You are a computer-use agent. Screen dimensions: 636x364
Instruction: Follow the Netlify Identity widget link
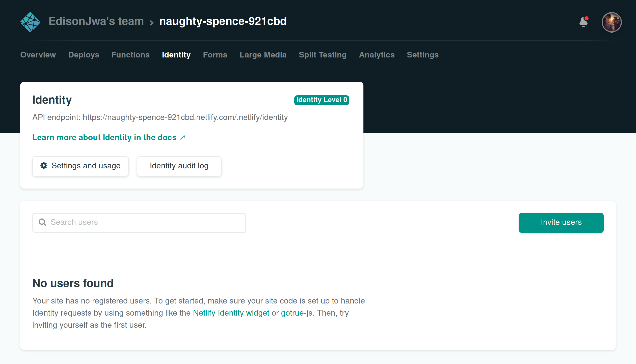tap(231, 313)
